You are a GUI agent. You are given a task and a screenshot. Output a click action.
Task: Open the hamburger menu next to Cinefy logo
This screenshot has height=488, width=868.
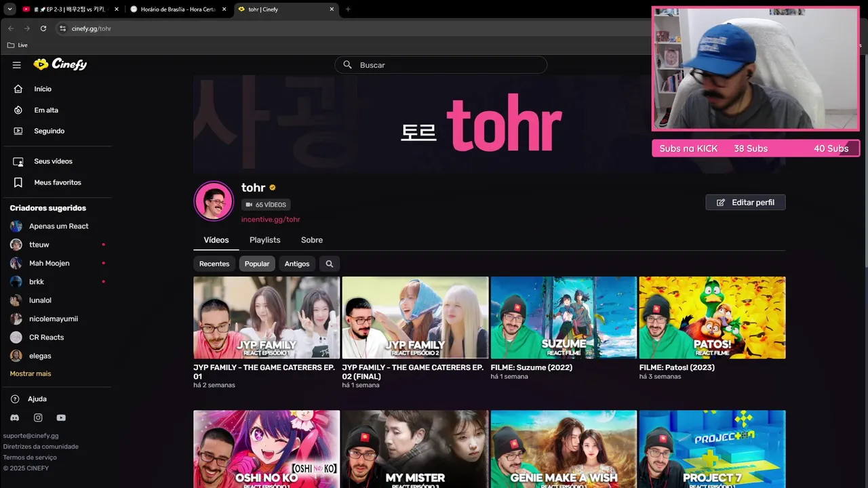click(x=17, y=65)
